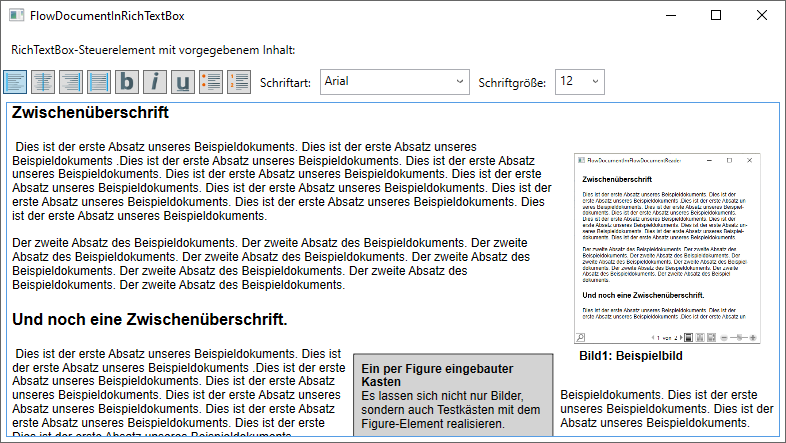Click the label 'RichTextBox-Steuerelement mit vorgegebenem Inhalt:'
Image resolution: width=786 pixels, height=443 pixels.
(x=153, y=50)
